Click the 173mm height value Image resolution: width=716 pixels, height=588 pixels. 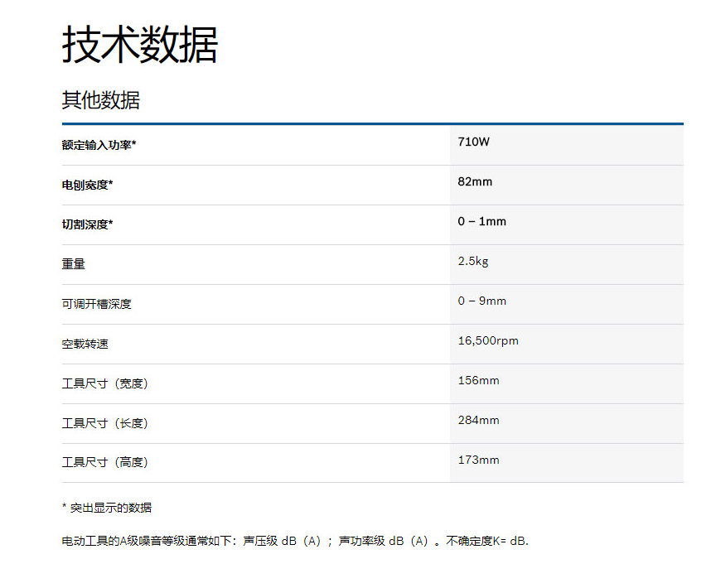478,460
